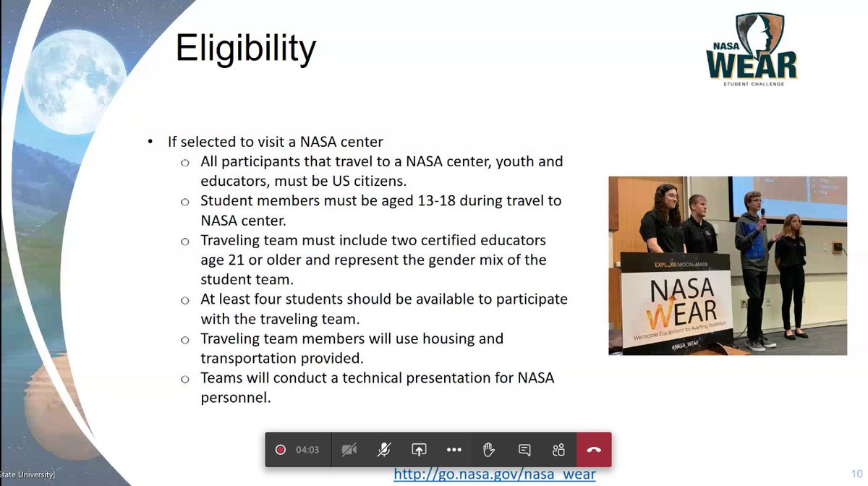Image resolution: width=868 pixels, height=486 pixels.
Task: Unmute the microphone in meeting toolbar
Action: pos(383,450)
